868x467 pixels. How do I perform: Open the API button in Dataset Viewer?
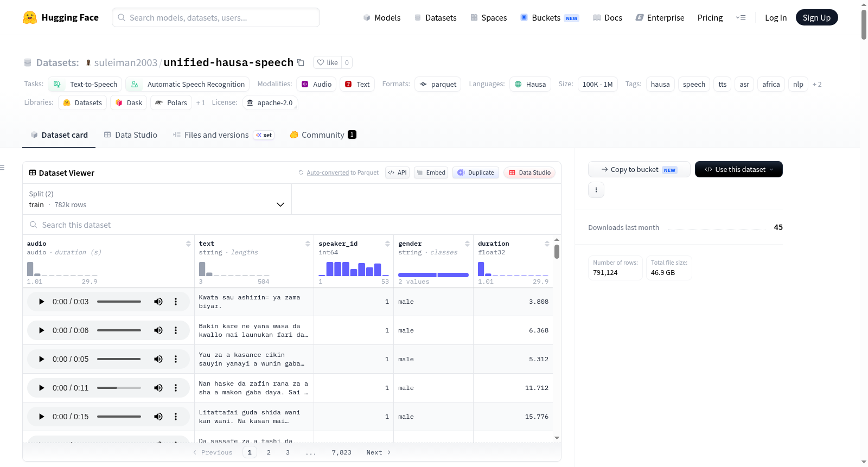397,172
